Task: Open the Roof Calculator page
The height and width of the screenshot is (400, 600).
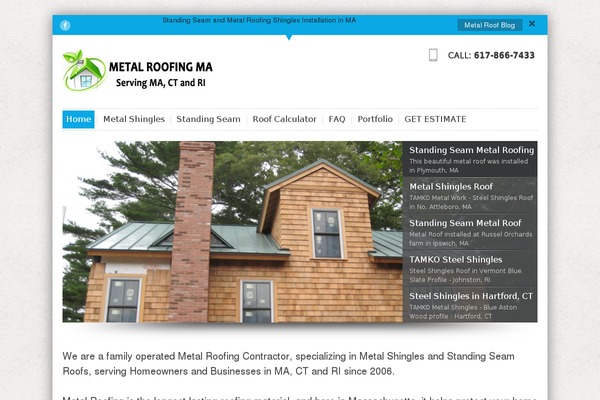Action: (x=284, y=119)
